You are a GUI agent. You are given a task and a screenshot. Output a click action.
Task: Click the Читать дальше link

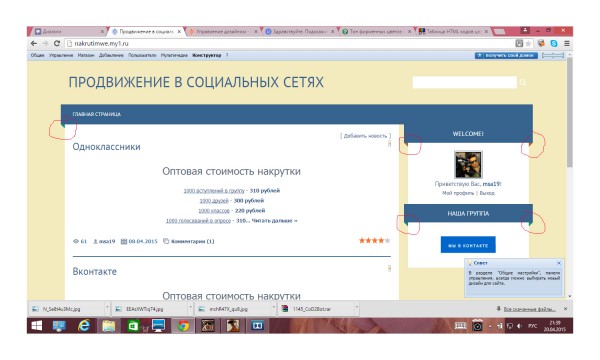tap(274, 221)
